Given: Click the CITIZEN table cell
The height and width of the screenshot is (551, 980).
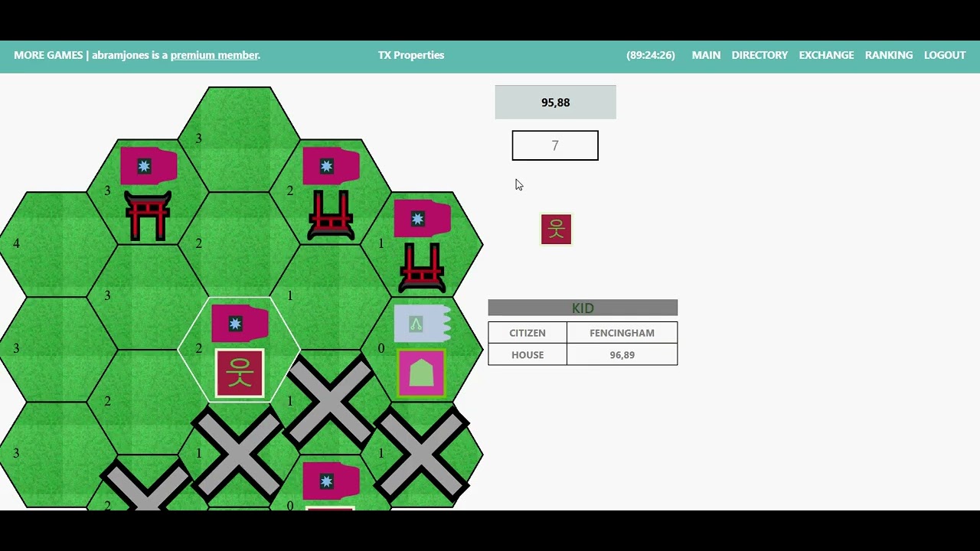Looking at the screenshot, I should 528,333.
